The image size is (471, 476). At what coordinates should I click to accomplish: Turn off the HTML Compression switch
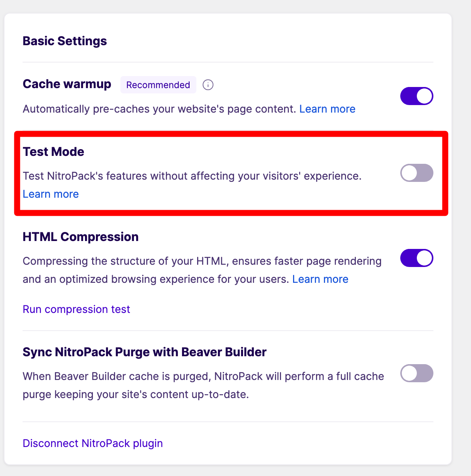(x=417, y=258)
